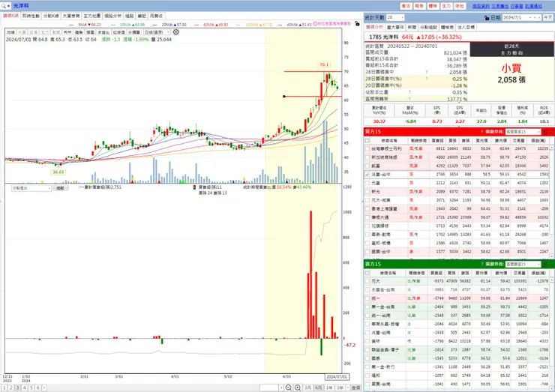Set chart range to 1年

pyautogui.click(x=329, y=388)
